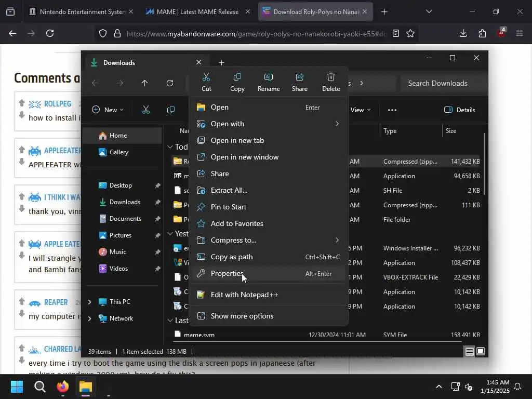The width and height of the screenshot is (532, 399).
Task: Collapse the Today group
Action: [x=170, y=147]
